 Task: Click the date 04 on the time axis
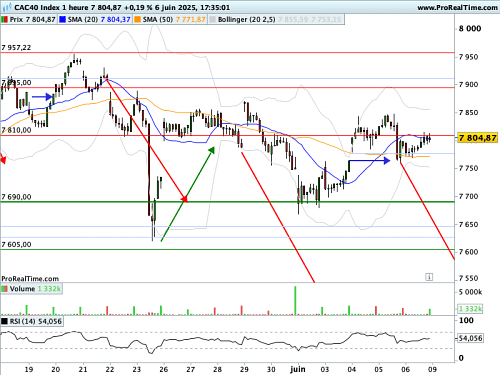(x=352, y=369)
